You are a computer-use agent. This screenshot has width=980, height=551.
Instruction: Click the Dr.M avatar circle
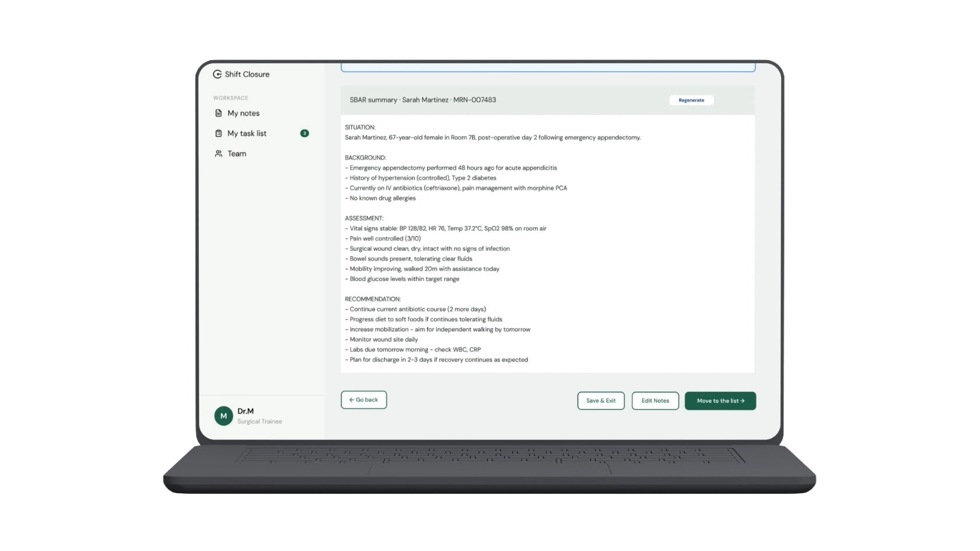[223, 416]
